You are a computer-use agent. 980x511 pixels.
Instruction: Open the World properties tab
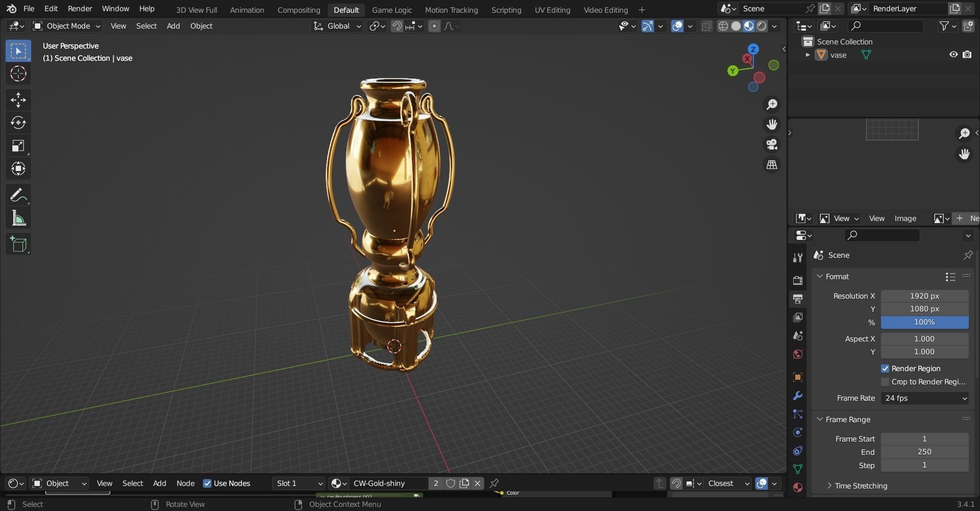click(x=798, y=354)
